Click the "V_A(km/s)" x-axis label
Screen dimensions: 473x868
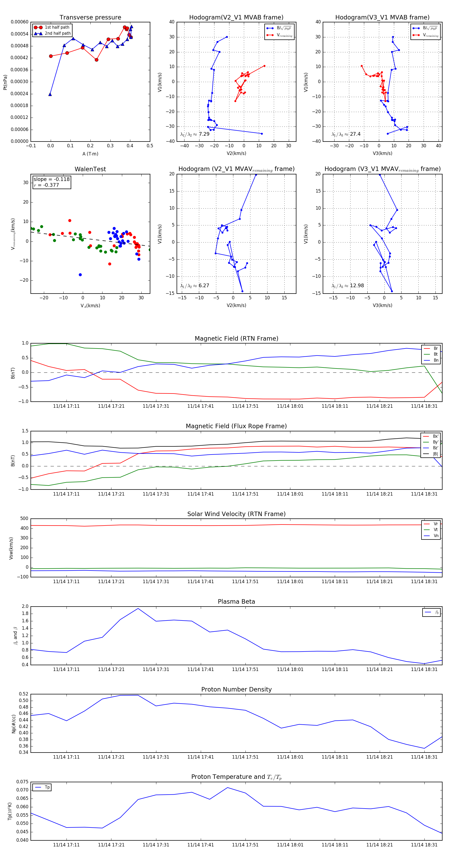point(90,306)
